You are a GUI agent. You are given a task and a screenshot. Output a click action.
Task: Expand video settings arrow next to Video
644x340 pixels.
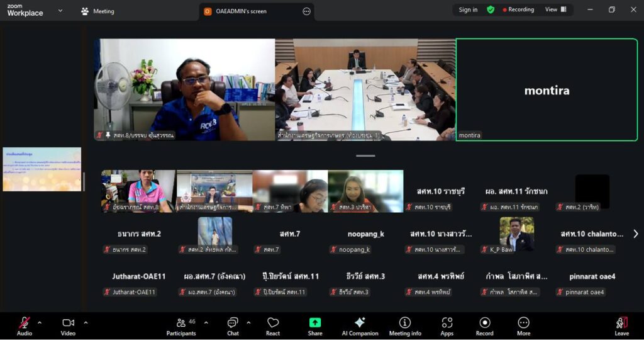coord(86,322)
